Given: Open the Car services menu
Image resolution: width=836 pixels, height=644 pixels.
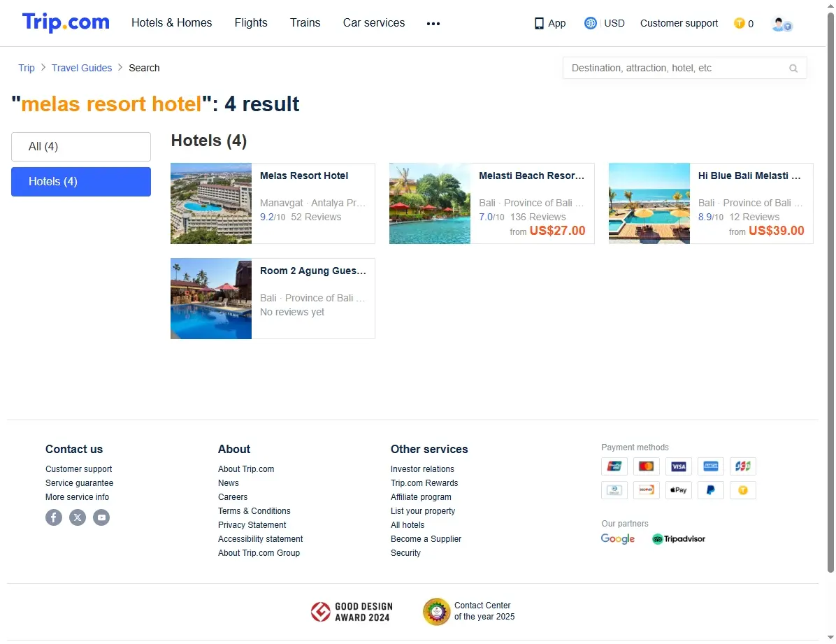Looking at the screenshot, I should (x=374, y=23).
